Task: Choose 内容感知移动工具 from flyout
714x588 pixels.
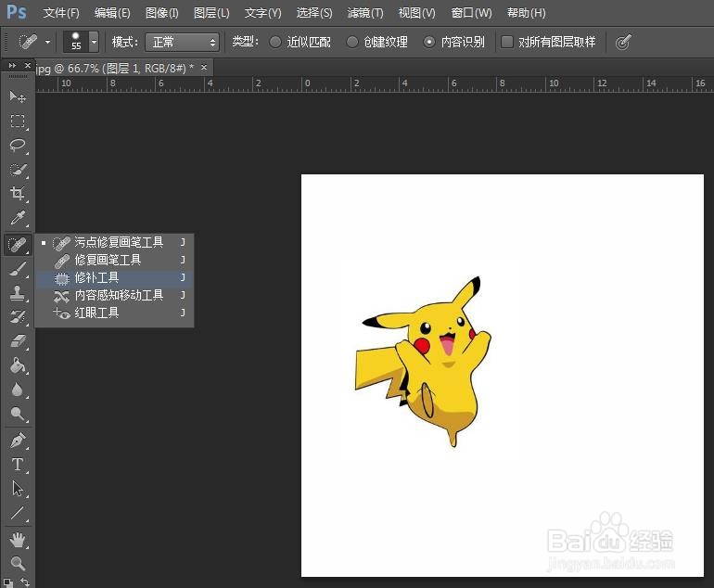Action: 114,296
